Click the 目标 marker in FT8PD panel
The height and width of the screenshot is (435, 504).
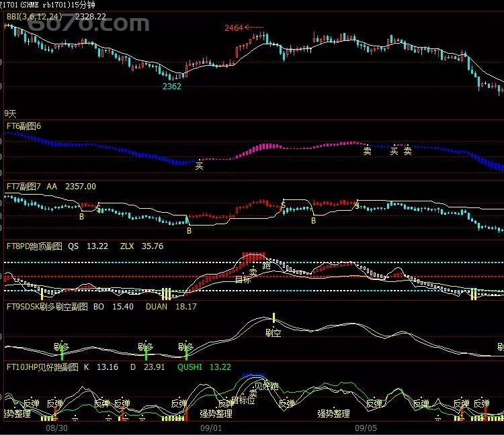point(243,280)
